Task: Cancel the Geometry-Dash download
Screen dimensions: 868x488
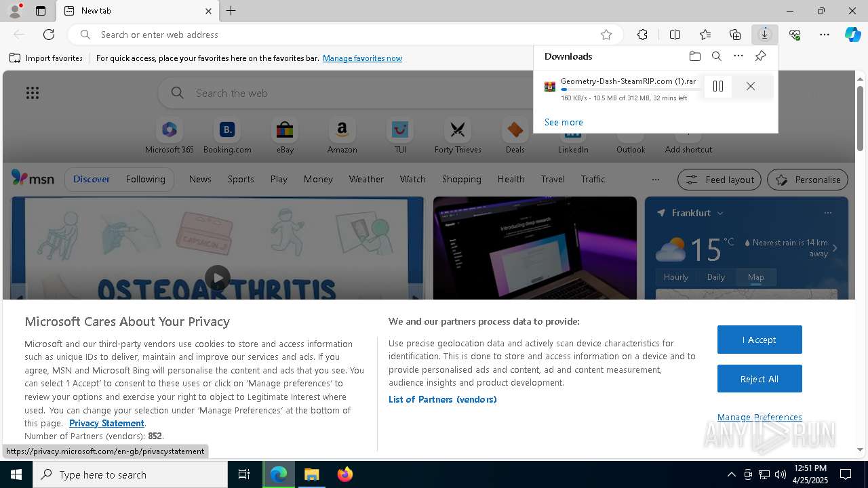Action: coord(751,86)
